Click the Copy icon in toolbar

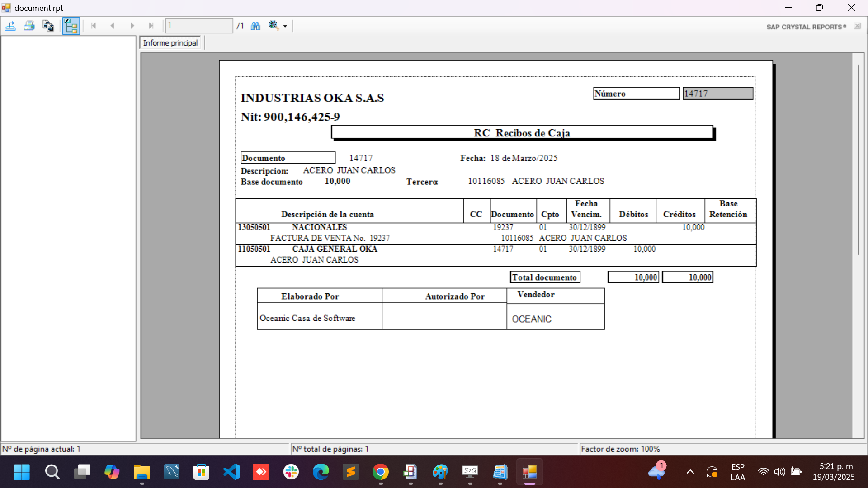(48, 26)
